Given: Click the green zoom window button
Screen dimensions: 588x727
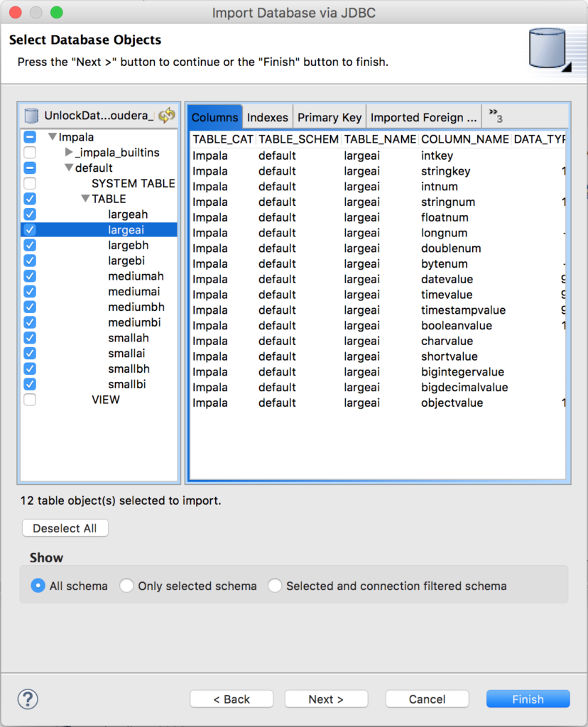Looking at the screenshot, I should (x=57, y=13).
